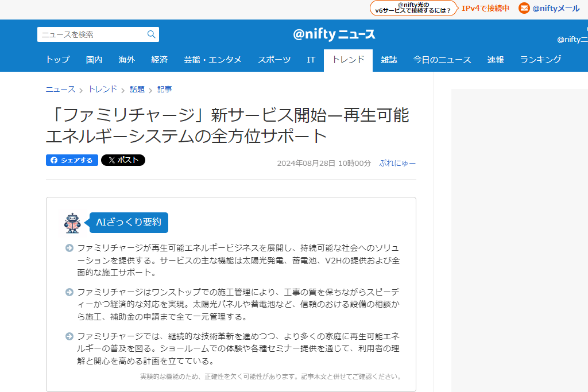Select the 経済 nav tab
588x392 pixels.
[160, 60]
